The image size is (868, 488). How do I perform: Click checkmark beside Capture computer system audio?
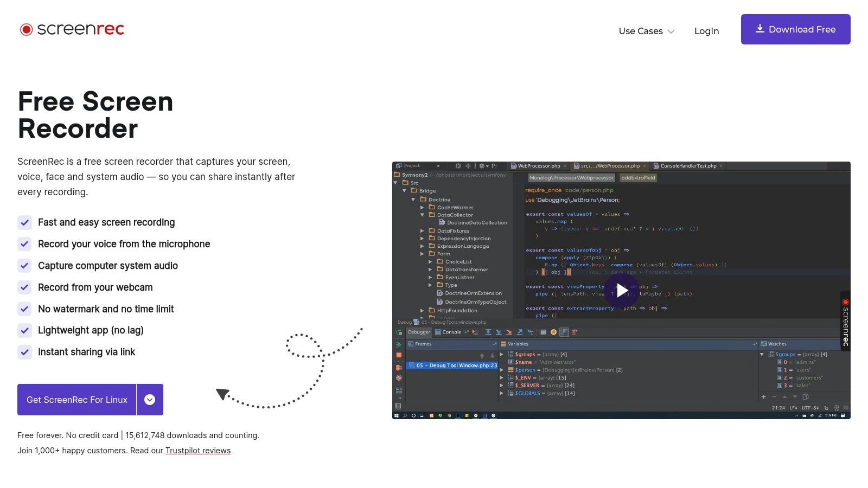click(24, 266)
